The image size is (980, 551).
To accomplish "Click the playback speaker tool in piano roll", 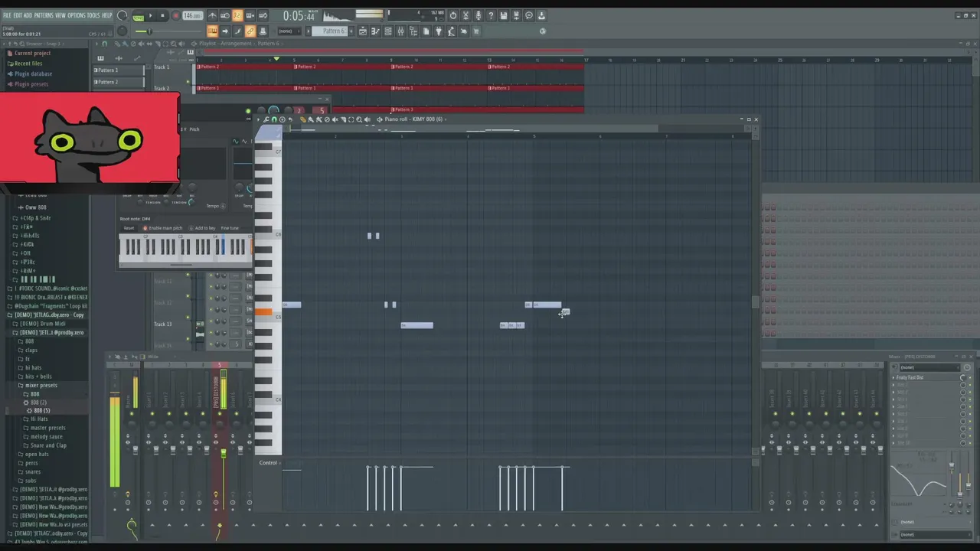I will click(367, 119).
